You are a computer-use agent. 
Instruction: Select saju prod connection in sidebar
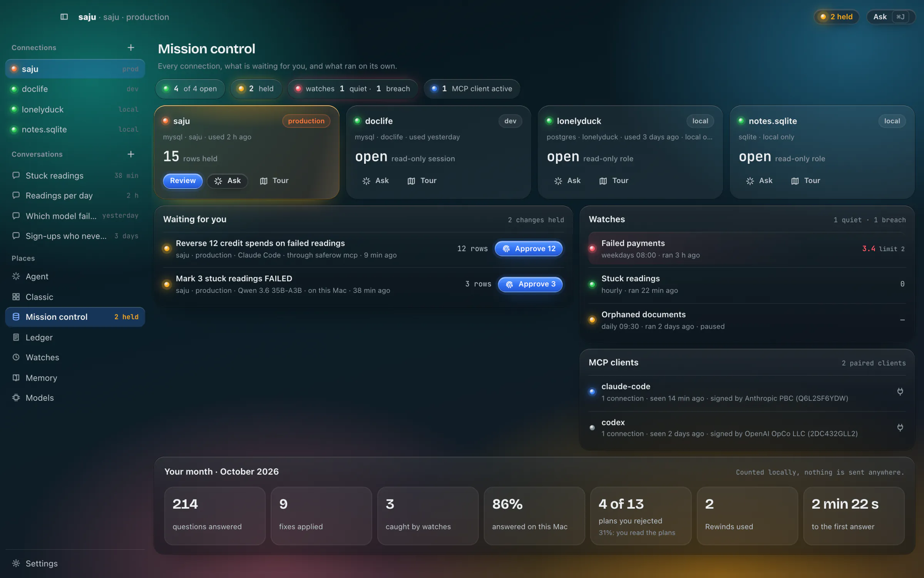tap(75, 69)
